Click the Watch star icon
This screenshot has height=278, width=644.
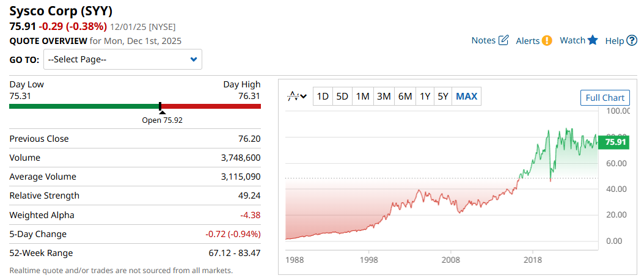click(x=592, y=40)
